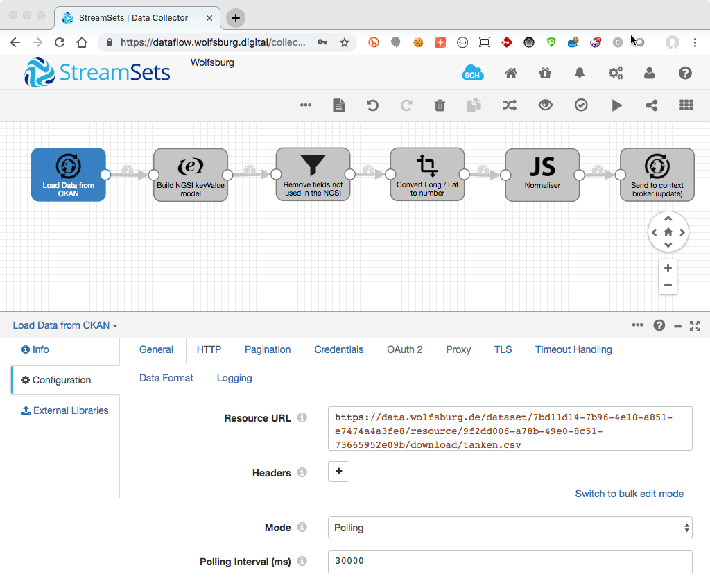Add a header with the plus button
The image size is (710, 588).
pyautogui.click(x=338, y=472)
